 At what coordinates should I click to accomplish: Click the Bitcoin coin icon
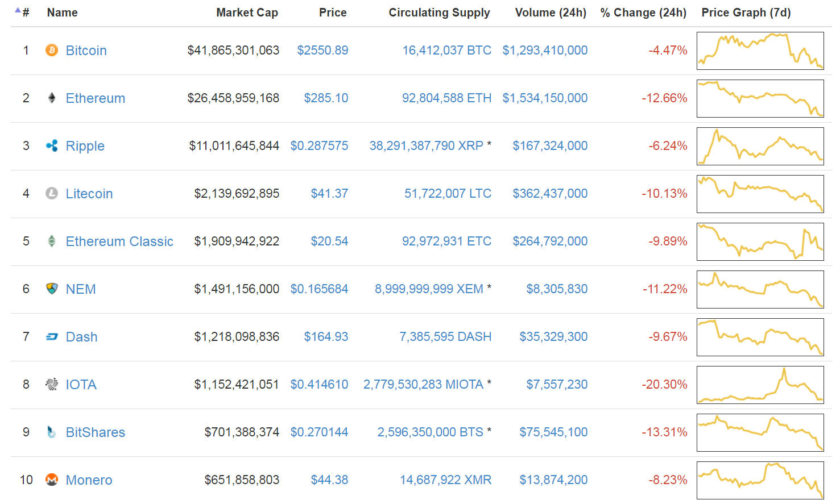52,51
